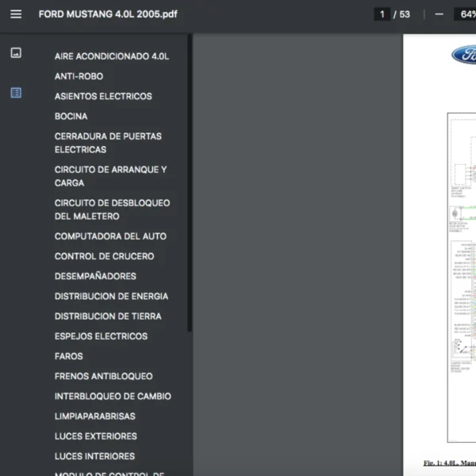Click the wiring diagram on page 1
This screenshot has width=476, height=476.
[462, 278]
